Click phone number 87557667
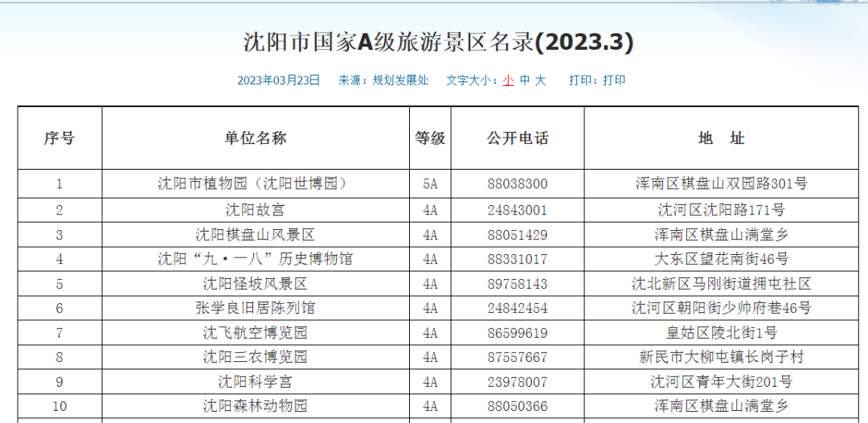Image resolution: width=868 pixels, height=423 pixels. coord(518,357)
